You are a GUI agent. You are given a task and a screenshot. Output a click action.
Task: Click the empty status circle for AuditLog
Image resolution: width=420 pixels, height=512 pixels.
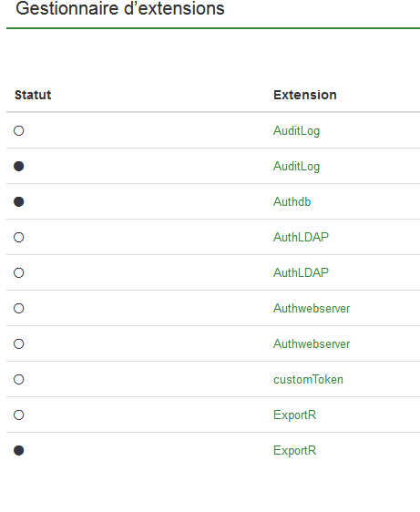[18, 130]
